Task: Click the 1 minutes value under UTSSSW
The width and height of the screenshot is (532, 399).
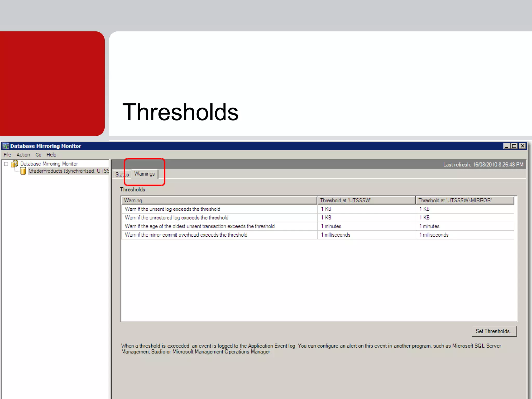Action: tap(331, 226)
